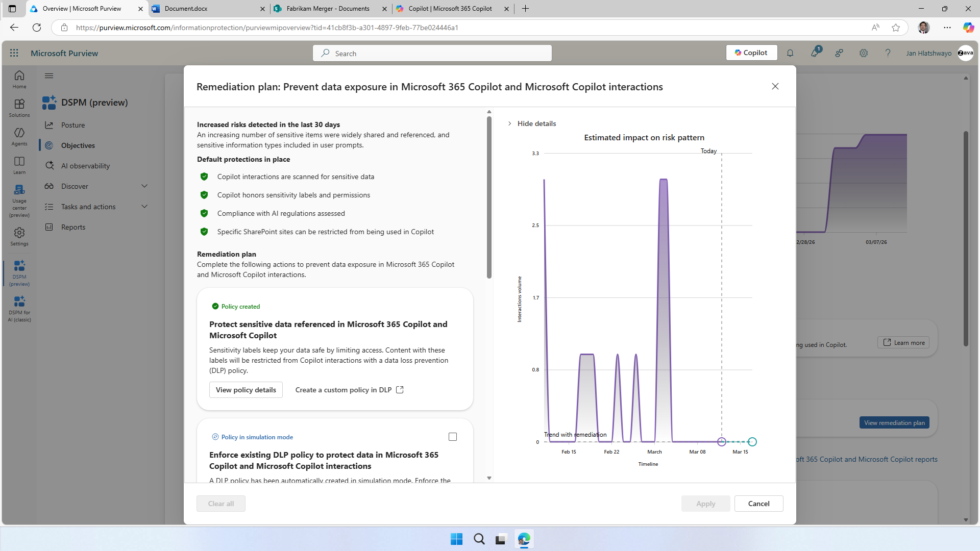Open Learn in the left rail

[x=19, y=165]
